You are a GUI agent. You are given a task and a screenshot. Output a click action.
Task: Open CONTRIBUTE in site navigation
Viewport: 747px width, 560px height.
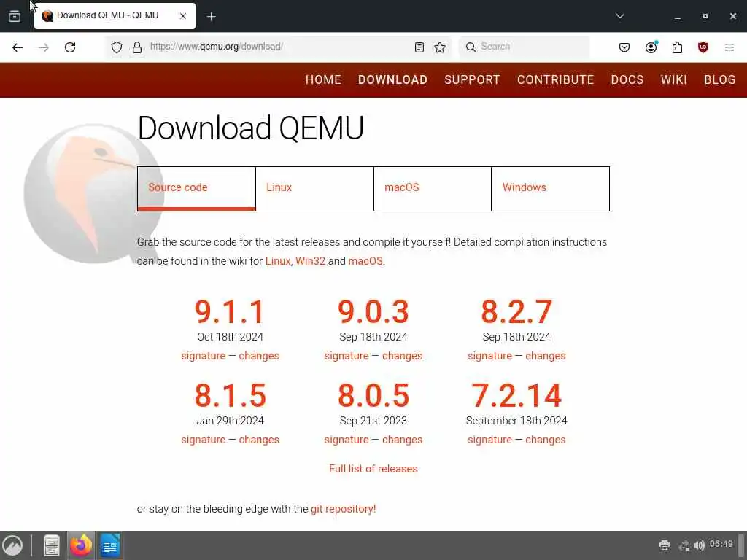[x=555, y=79]
